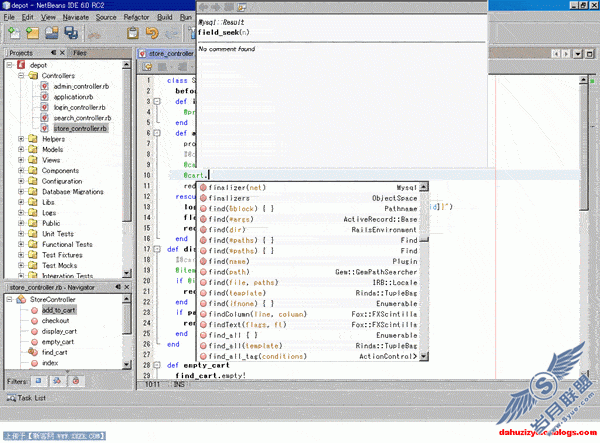The width and height of the screenshot is (600, 443).
Task: Open the Source menu
Action: 106,17
